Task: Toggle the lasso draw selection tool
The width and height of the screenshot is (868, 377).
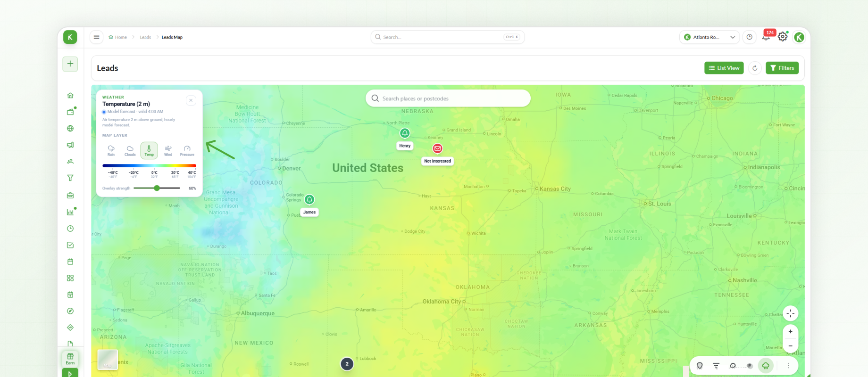Action: click(733, 366)
